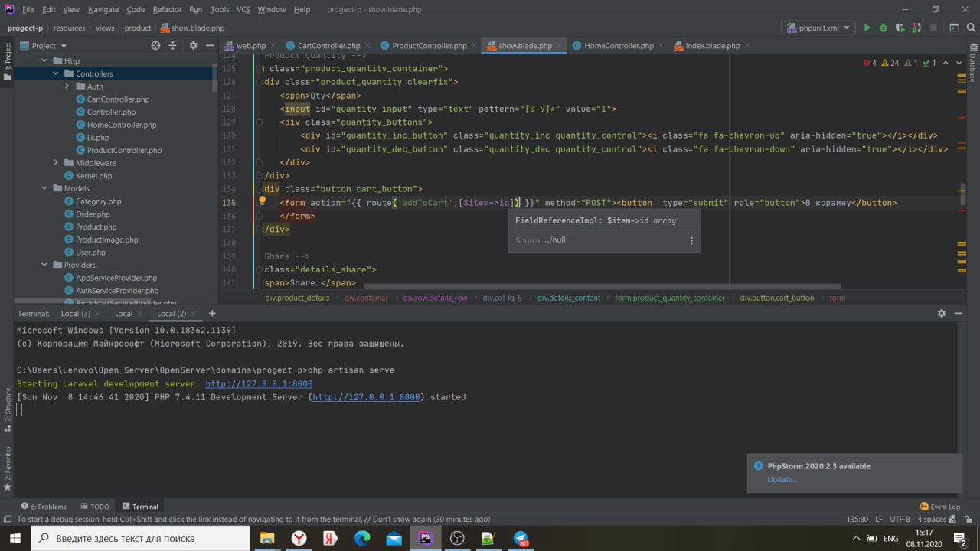The width and height of the screenshot is (980, 551).
Task: Open the 6: Problems tool window
Action: click(44, 507)
